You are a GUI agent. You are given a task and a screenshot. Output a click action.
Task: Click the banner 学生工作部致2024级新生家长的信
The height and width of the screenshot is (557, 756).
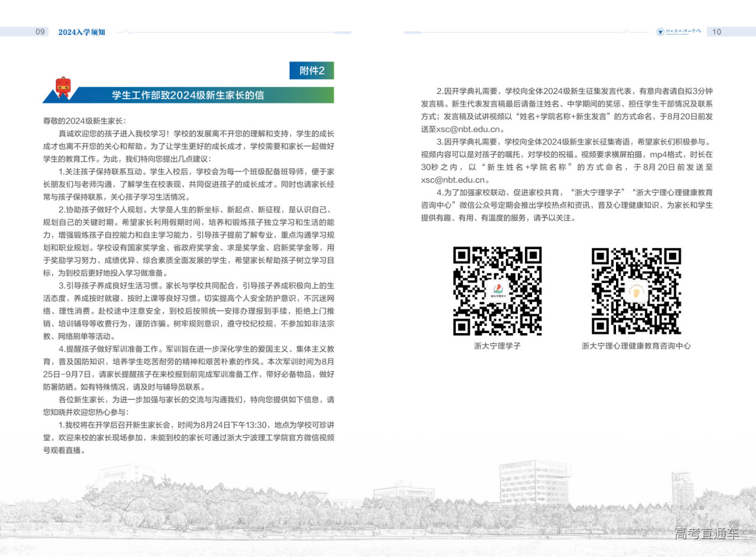coord(188,95)
